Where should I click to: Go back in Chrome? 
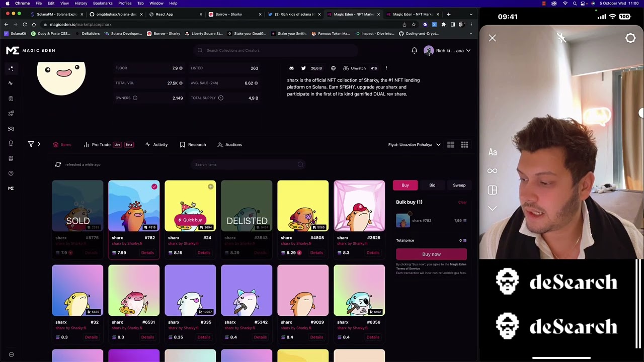coord(7,24)
